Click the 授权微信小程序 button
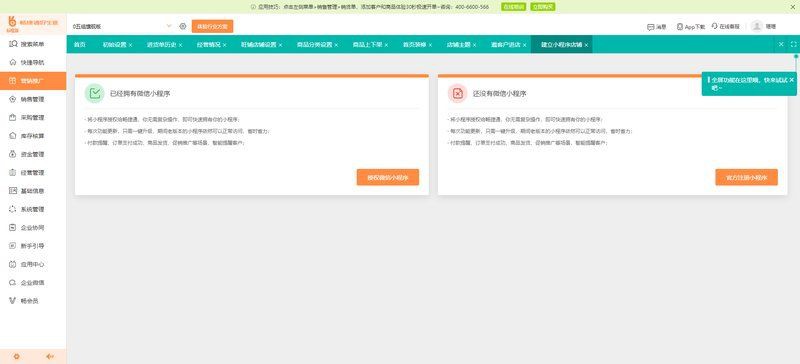Screen dimensions: 800x364 tap(388, 177)
